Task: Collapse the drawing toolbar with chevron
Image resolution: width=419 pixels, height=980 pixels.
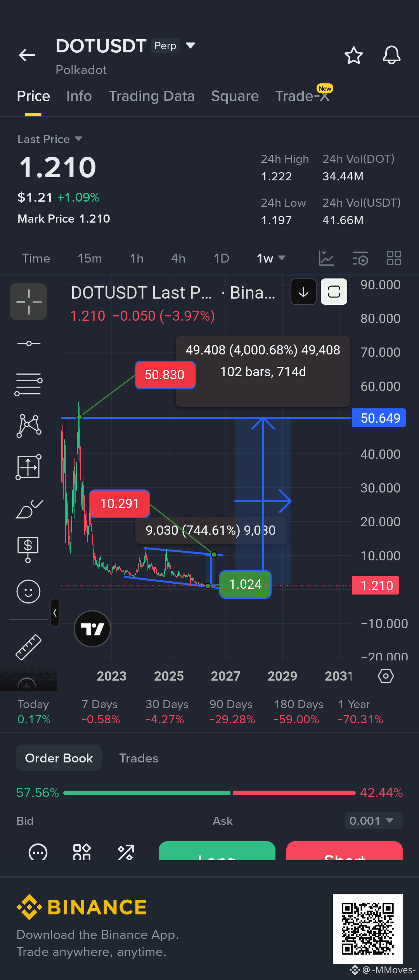Action: pyautogui.click(x=55, y=613)
